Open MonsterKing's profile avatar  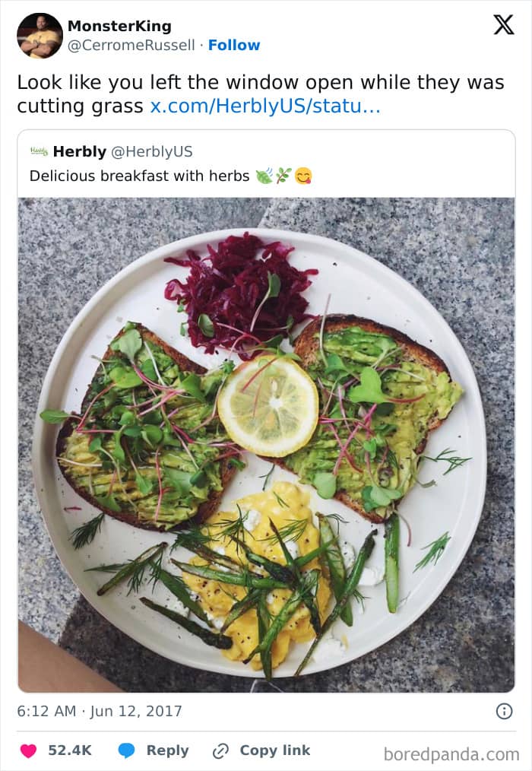(40, 36)
